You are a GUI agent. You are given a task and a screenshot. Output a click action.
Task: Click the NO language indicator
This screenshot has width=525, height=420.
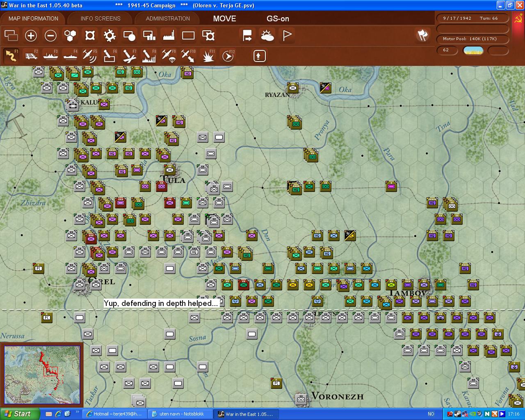[x=431, y=414]
